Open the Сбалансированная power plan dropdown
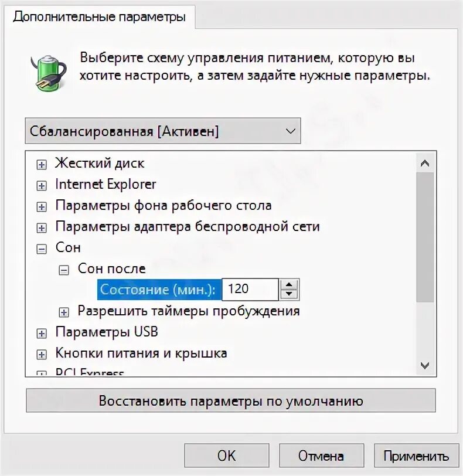The width and height of the screenshot is (463, 476). [163, 131]
